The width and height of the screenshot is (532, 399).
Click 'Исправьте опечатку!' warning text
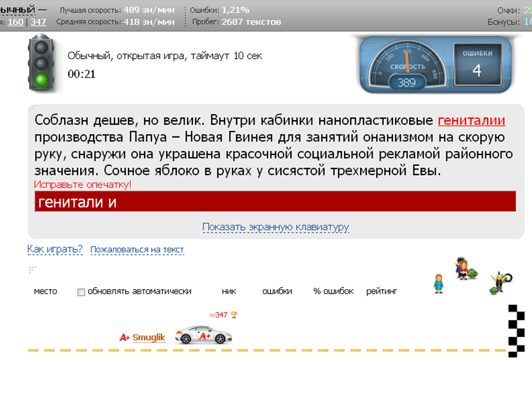83,185
